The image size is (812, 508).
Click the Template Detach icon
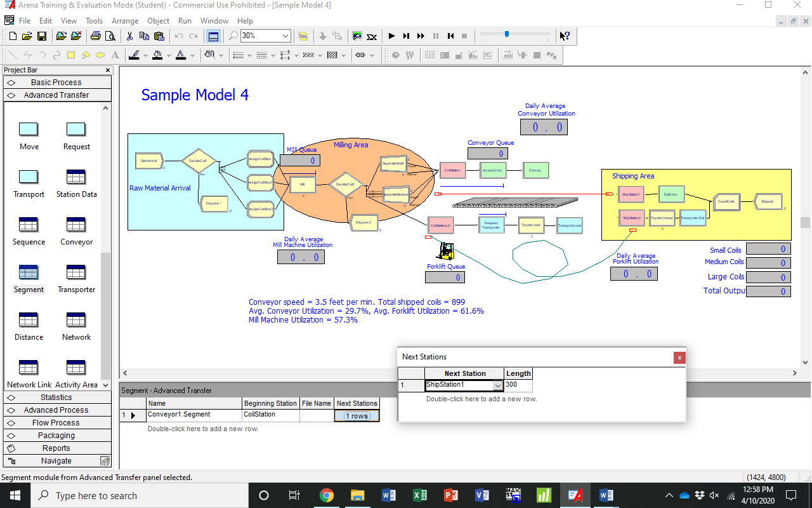coord(75,36)
